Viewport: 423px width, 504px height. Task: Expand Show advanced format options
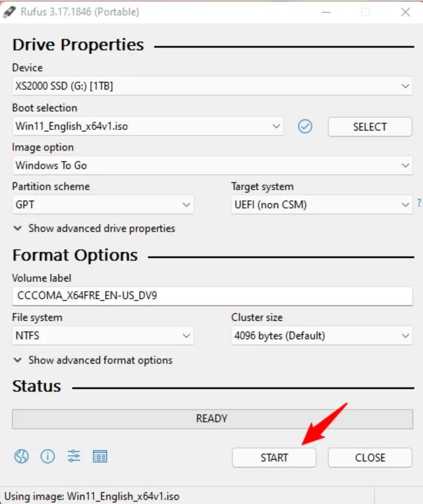[x=93, y=360]
